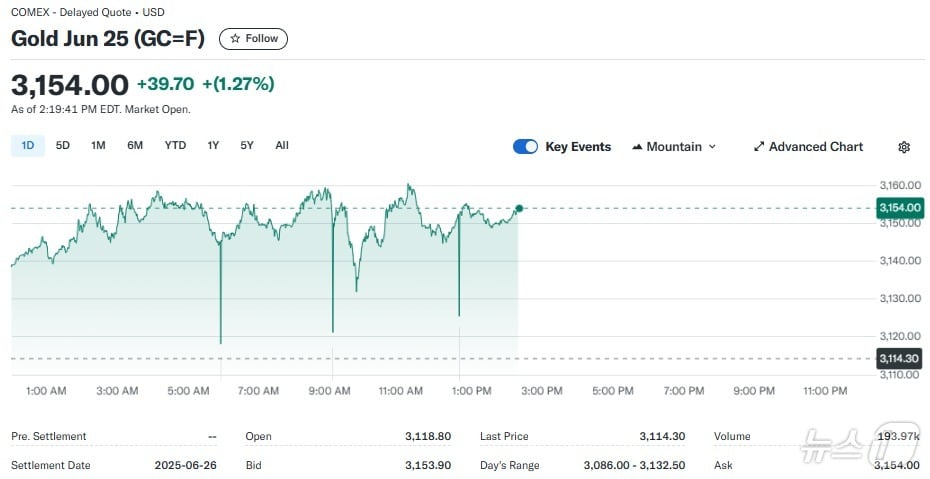Display the 5Y price history
This screenshot has width=930, height=479.
click(247, 146)
